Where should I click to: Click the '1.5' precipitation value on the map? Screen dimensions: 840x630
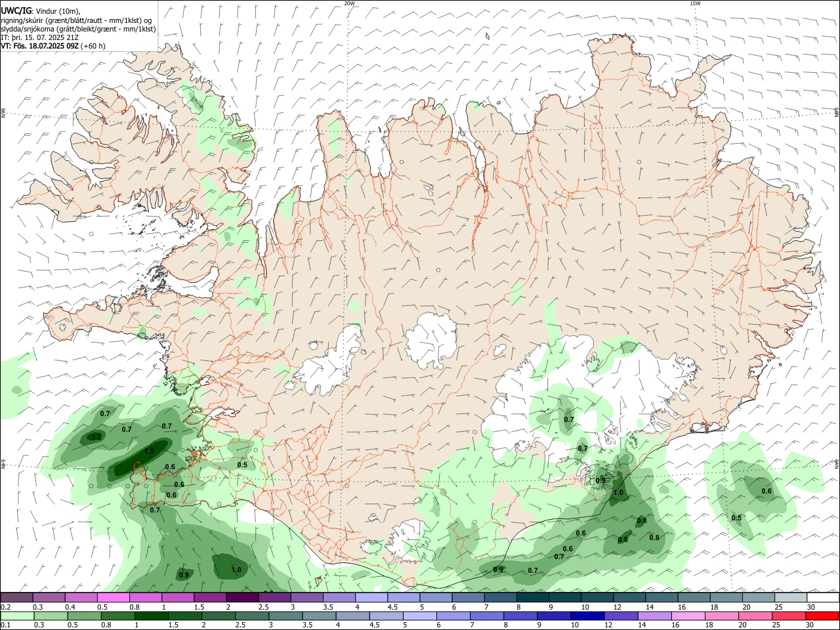[x=149, y=451]
